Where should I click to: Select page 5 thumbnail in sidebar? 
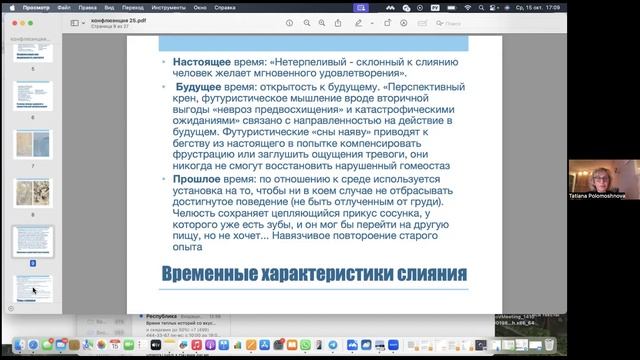33,53
